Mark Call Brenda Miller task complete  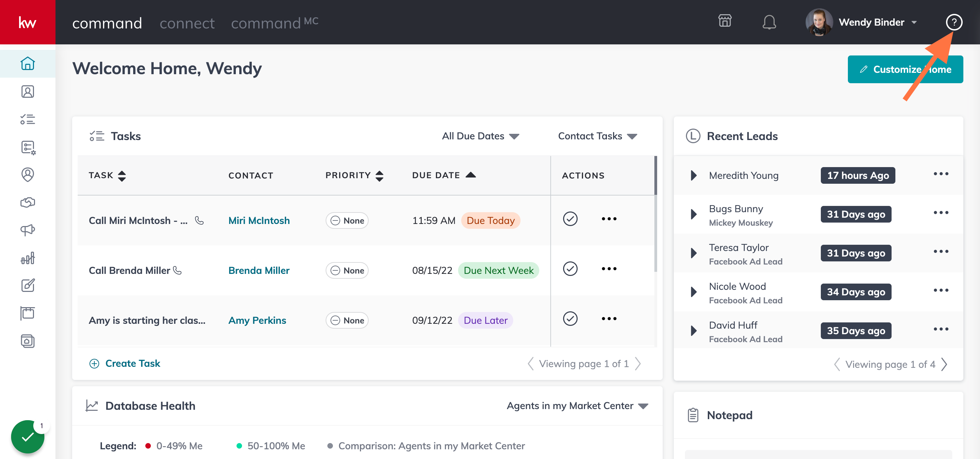tap(570, 269)
